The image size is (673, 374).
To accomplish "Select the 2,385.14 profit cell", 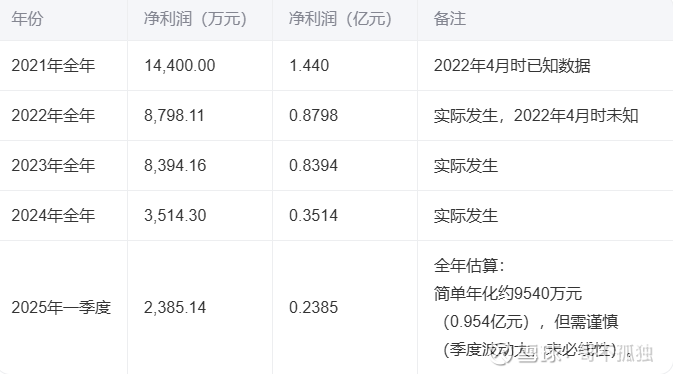I will [x=175, y=307].
